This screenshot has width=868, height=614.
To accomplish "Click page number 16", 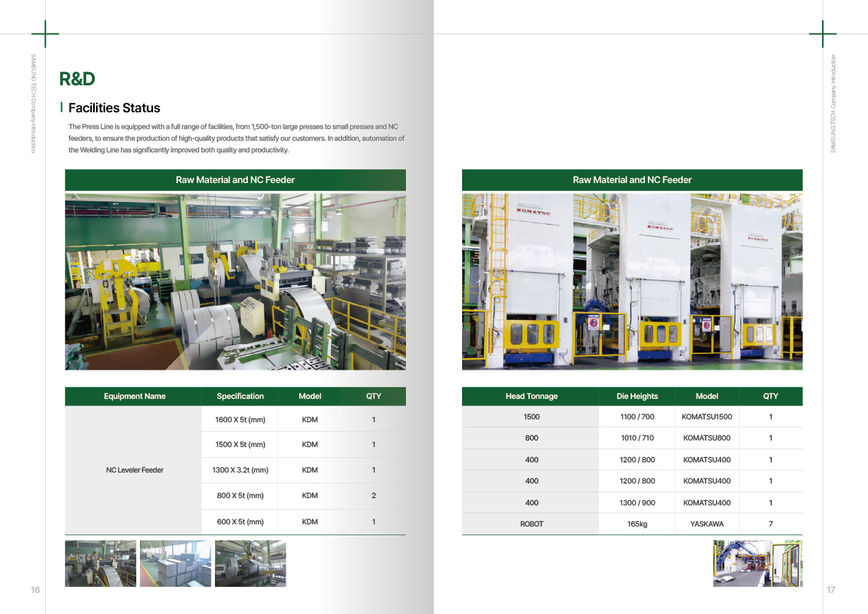I will point(35,589).
